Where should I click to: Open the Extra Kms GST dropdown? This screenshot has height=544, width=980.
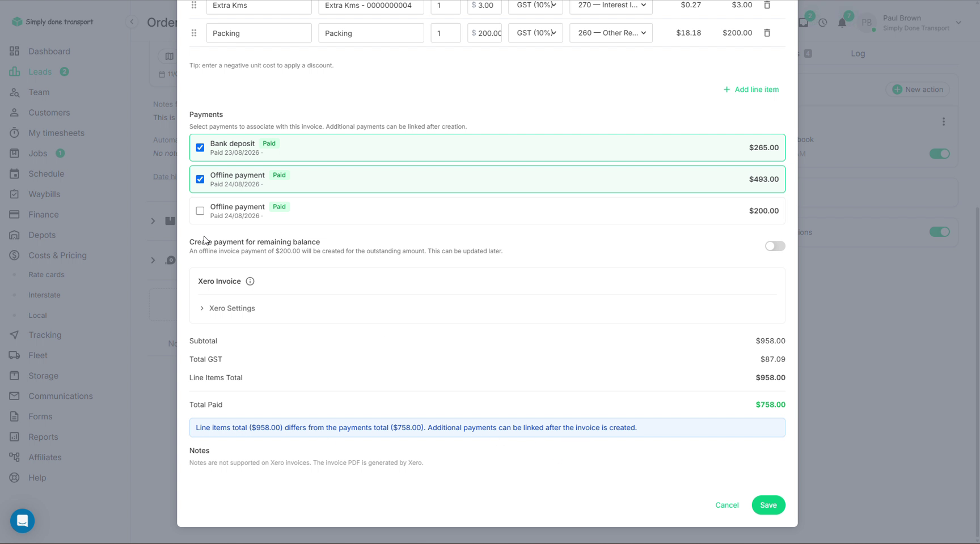coord(535,6)
